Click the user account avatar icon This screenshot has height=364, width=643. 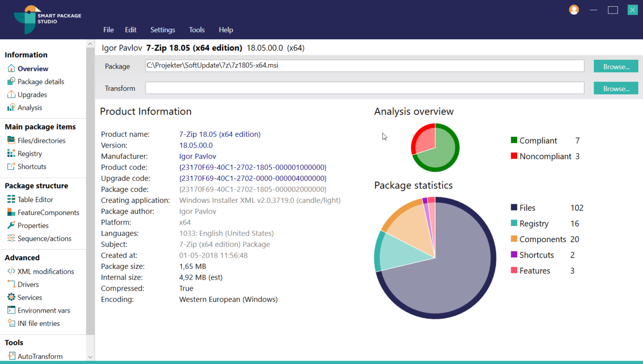click(574, 10)
